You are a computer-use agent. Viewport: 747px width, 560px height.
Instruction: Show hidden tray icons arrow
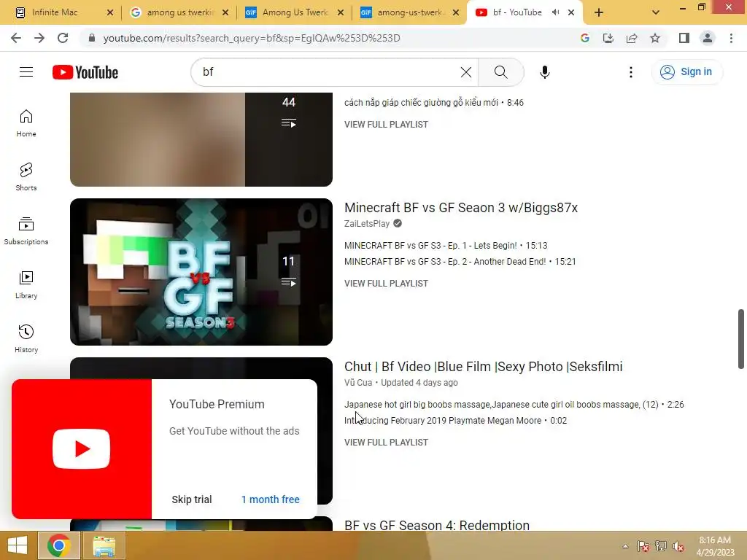(625, 546)
